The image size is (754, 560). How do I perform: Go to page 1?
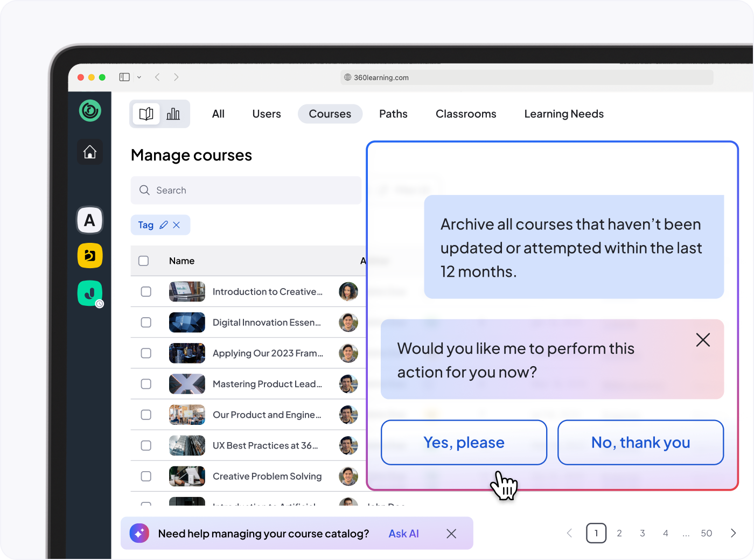tap(596, 533)
